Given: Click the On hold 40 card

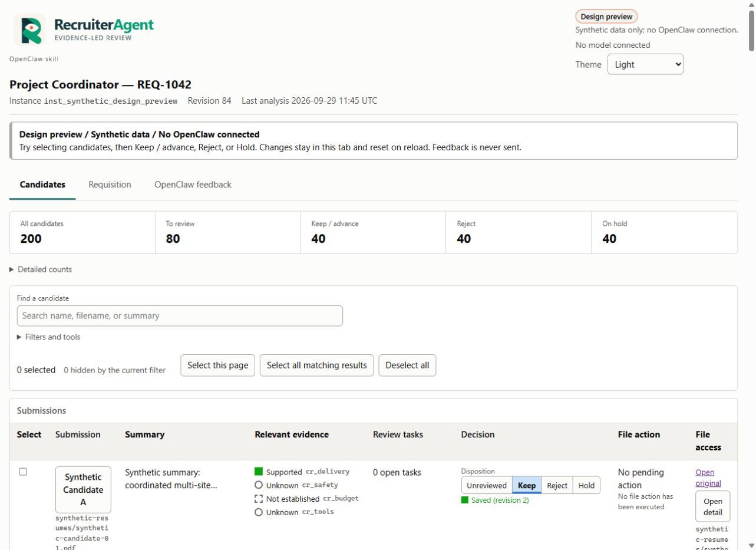Looking at the screenshot, I should coord(664,233).
